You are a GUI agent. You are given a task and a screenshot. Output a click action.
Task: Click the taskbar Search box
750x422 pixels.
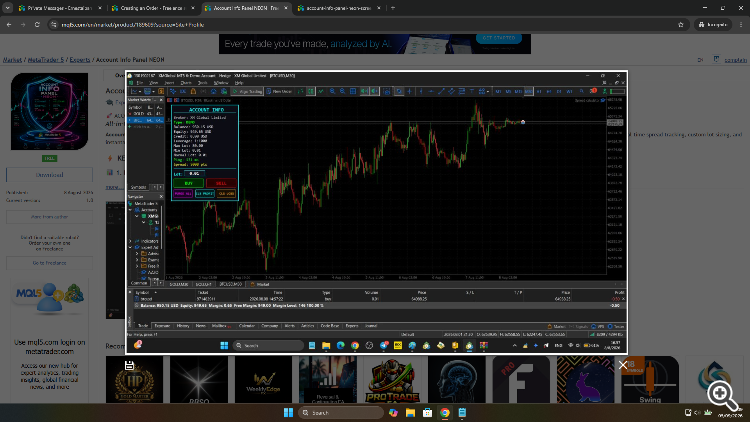pos(341,412)
